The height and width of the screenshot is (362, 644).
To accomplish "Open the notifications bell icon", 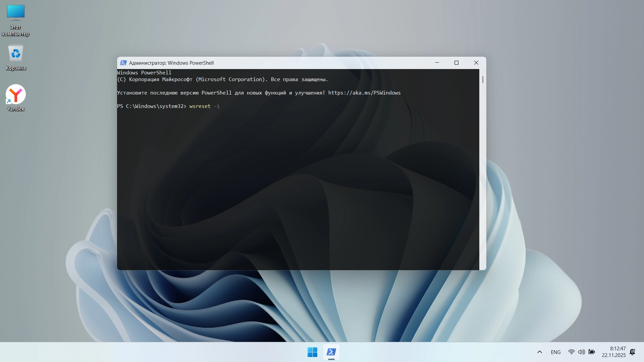I will point(633,352).
